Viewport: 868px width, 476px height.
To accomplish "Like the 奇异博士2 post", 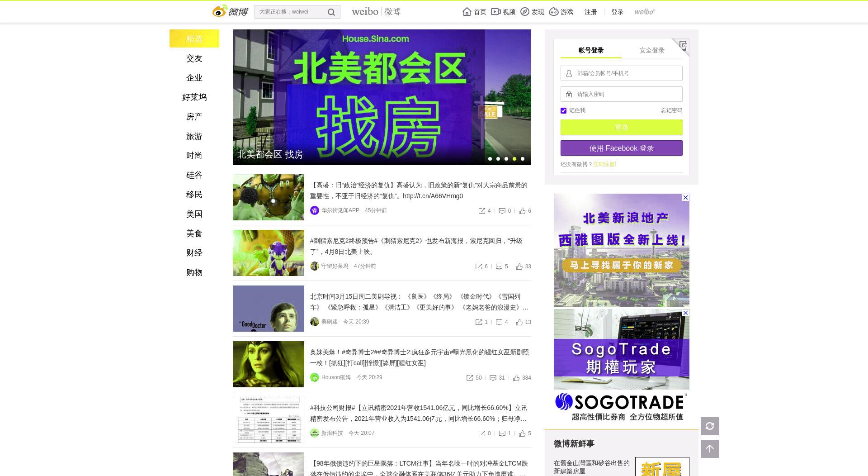I will 516,378.
